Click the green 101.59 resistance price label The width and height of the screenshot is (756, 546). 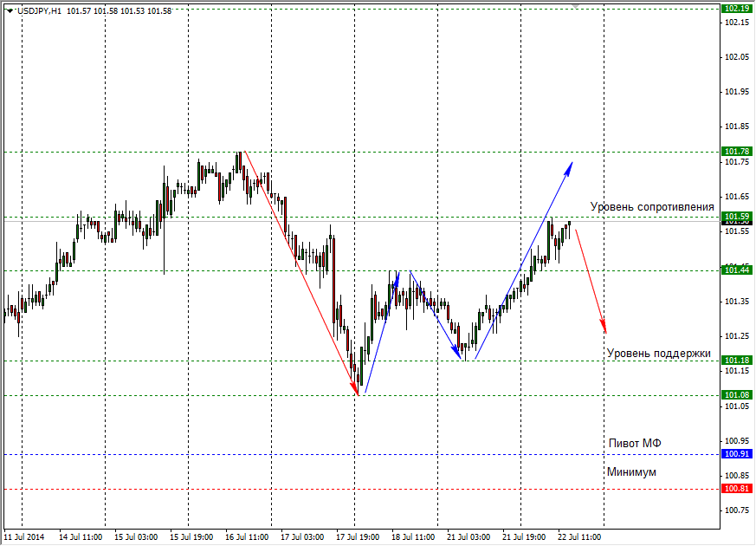click(x=737, y=216)
